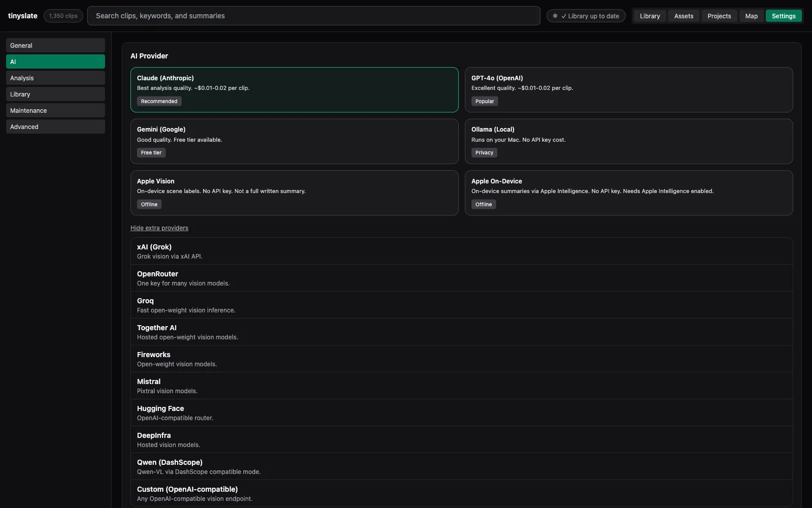Click the Privacy badge on Ollama
This screenshot has width=812, height=508.
(484, 152)
